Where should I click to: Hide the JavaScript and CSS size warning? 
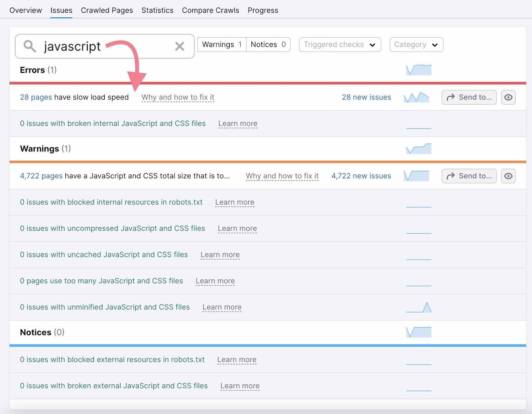coord(508,176)
